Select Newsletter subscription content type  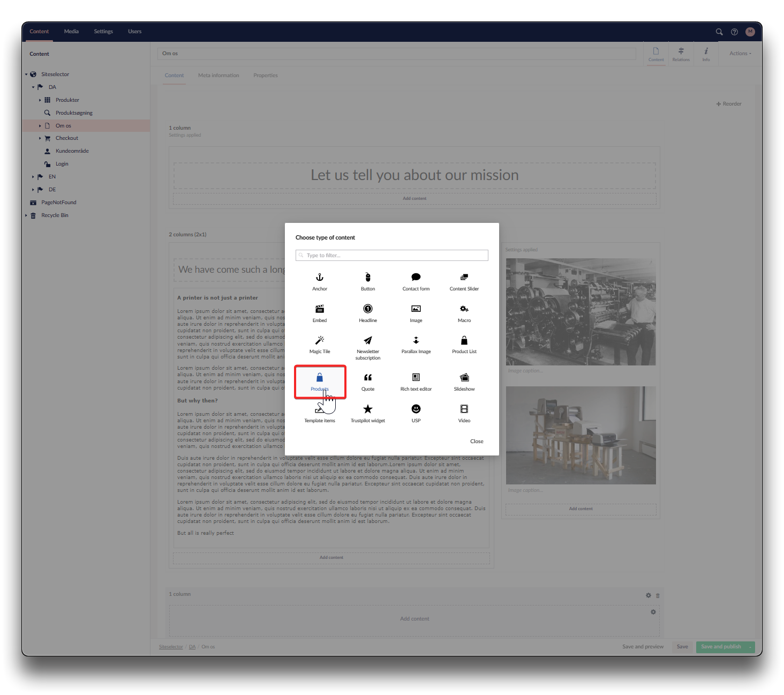click(x=368, y=348)
